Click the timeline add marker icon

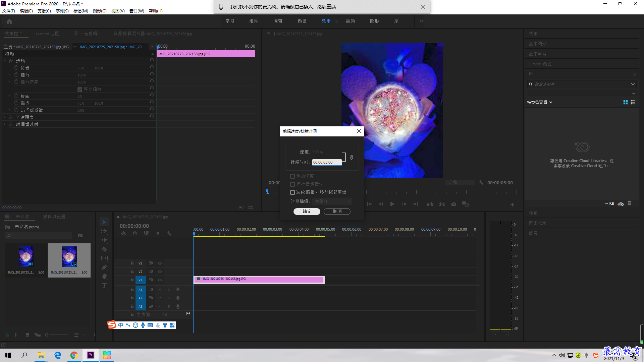coord(158,234)
